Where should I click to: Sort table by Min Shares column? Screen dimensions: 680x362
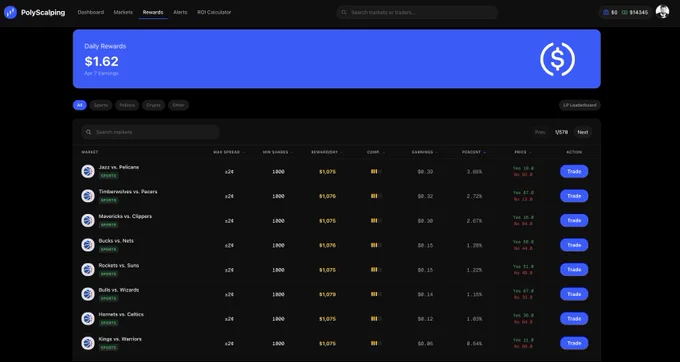(x=278, y=152)
